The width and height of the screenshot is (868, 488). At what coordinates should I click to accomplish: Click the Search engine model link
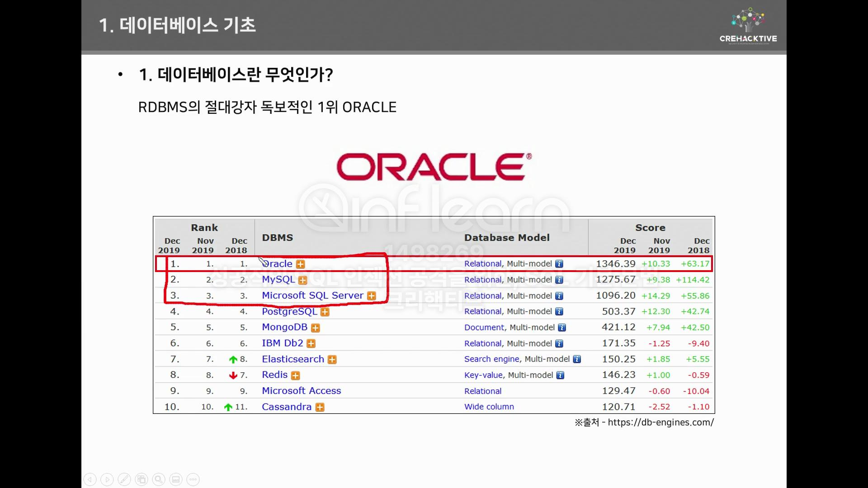tap(491, 359)
